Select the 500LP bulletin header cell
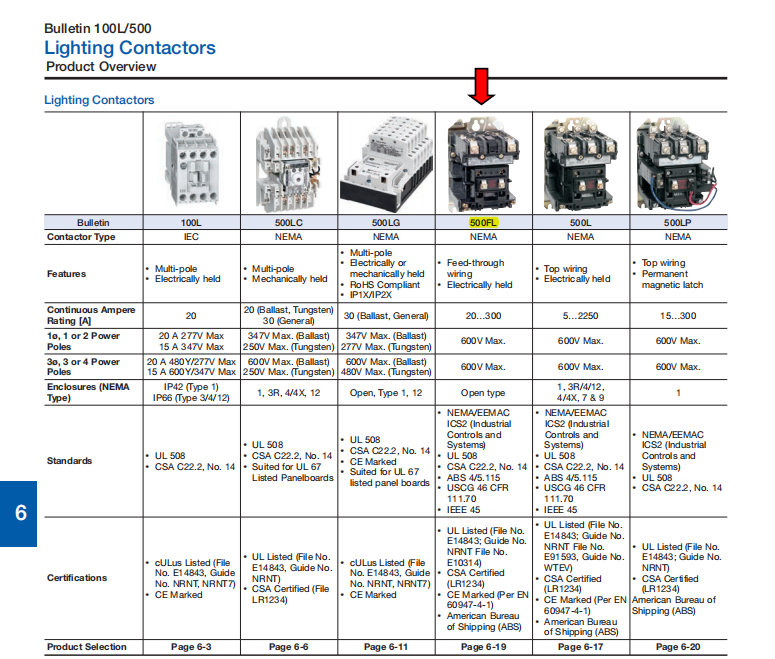Viewport: 775px width, 659px height. [678, 222]
